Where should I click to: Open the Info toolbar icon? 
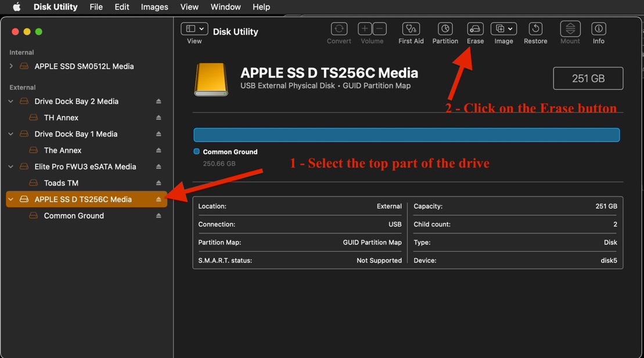click(598, 29)
